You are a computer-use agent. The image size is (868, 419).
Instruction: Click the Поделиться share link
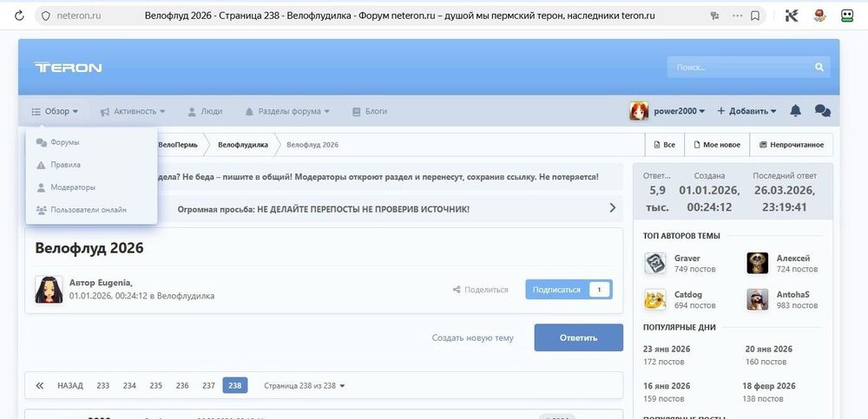[x=481, y=290]
